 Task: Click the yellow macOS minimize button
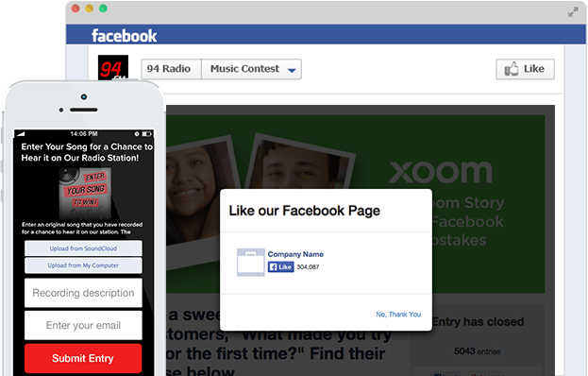(x=90, y=9)
